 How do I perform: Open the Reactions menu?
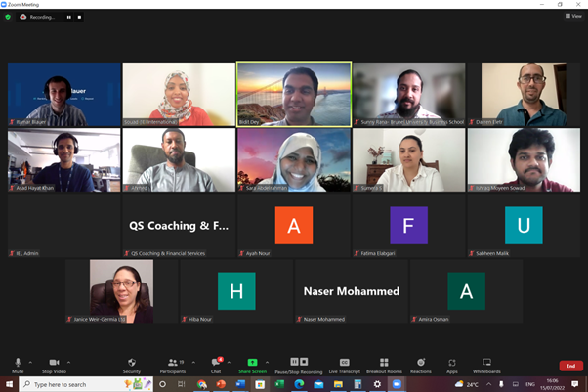coord(421,365)
